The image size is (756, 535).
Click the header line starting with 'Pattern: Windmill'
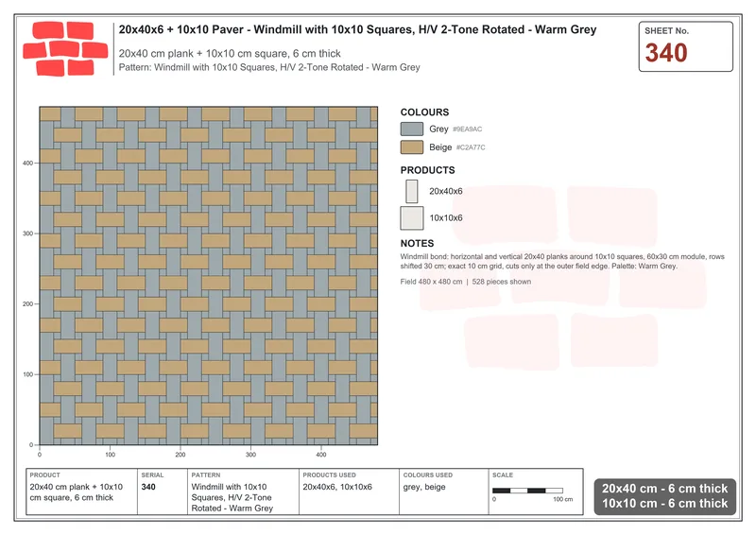click(x=269, y=67)
